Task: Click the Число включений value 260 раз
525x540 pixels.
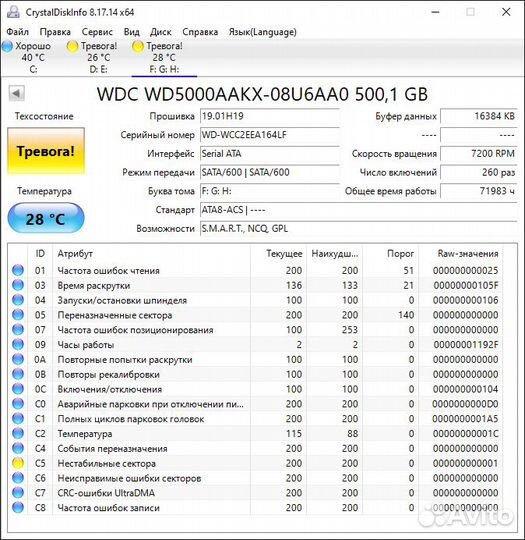Action: [x=478, y=172]
